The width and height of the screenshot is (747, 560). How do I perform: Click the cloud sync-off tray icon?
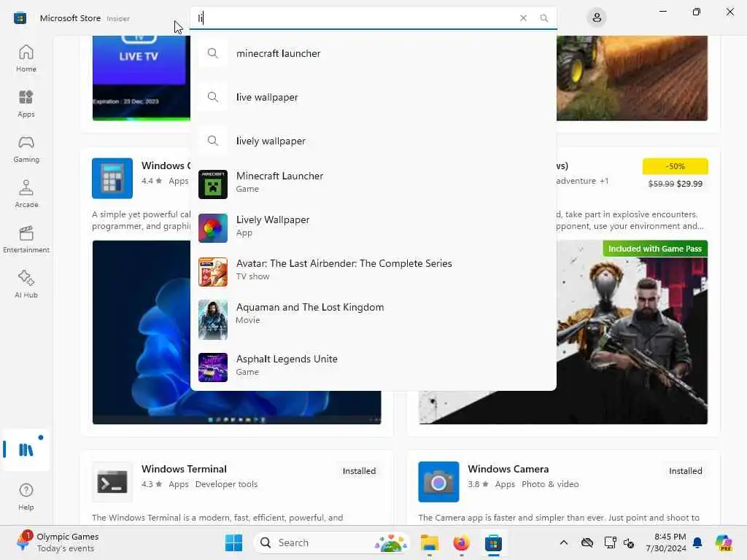coord(587,542)
